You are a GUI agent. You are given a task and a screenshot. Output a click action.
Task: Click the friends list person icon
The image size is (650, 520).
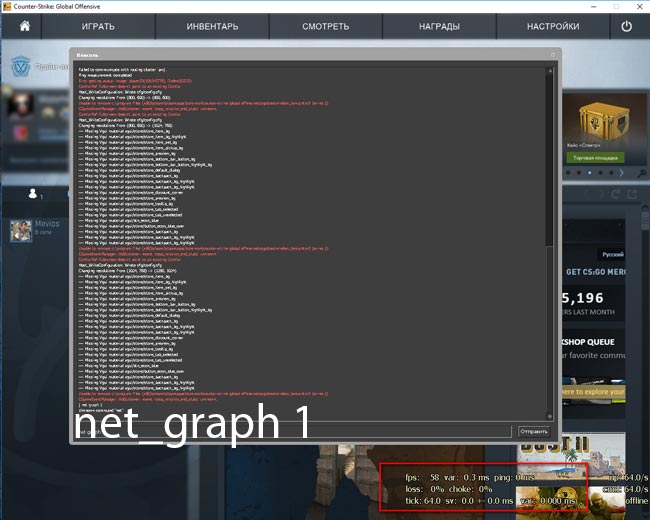click(33, 193)
